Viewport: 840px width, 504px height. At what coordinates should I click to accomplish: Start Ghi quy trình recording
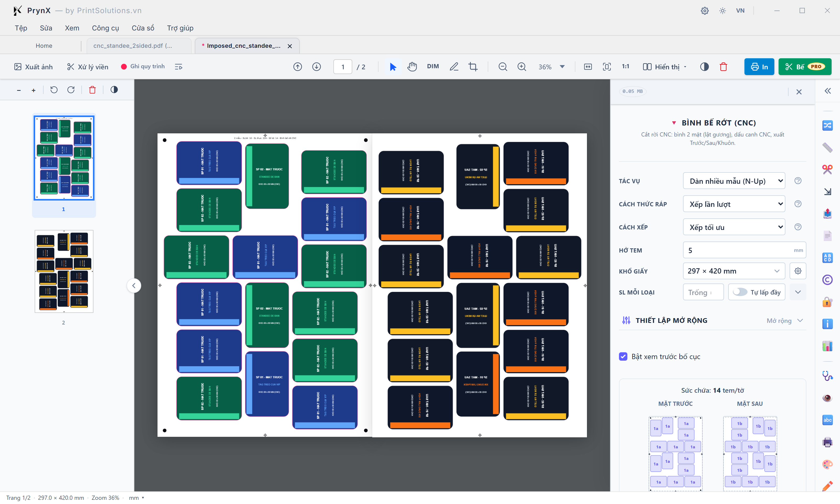click(x=143, y=67)
